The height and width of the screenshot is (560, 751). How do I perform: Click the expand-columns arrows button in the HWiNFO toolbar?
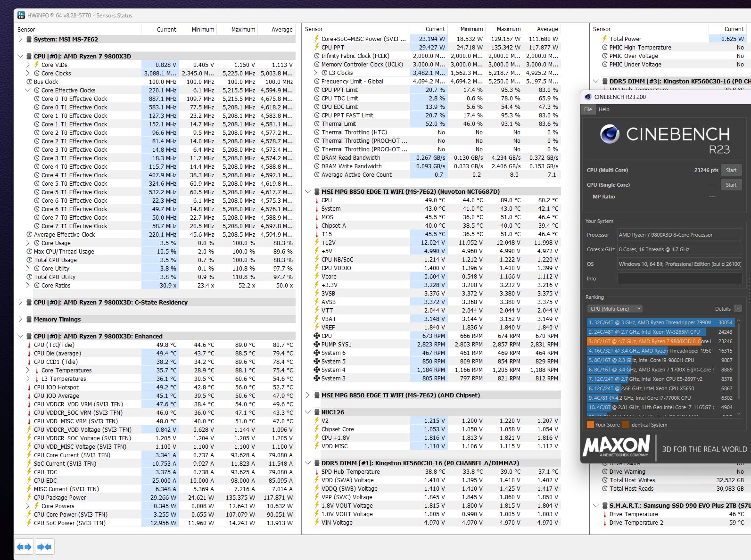[24, 547]
